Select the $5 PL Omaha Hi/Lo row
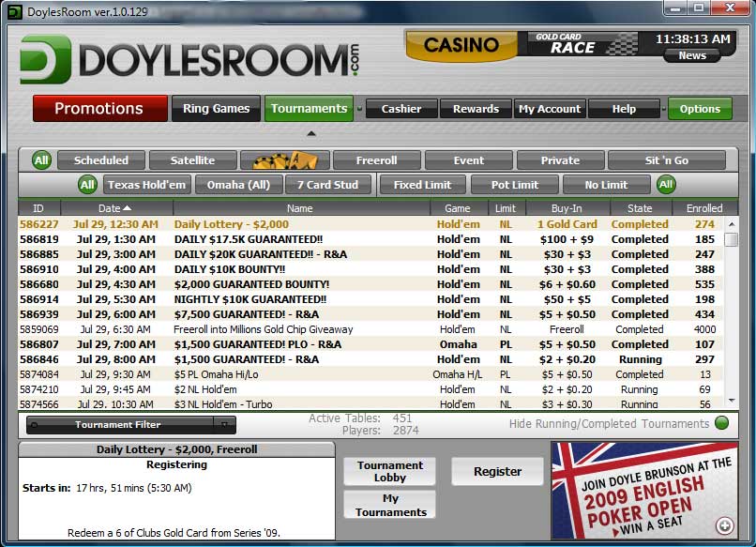Screen dimensions: 756x547 (370, 374)
